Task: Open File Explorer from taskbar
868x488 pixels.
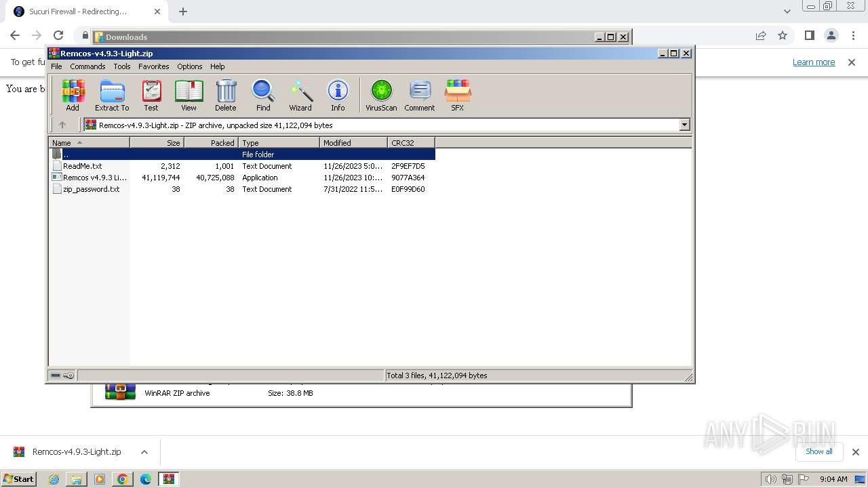Action: click(x=77, y=479)
